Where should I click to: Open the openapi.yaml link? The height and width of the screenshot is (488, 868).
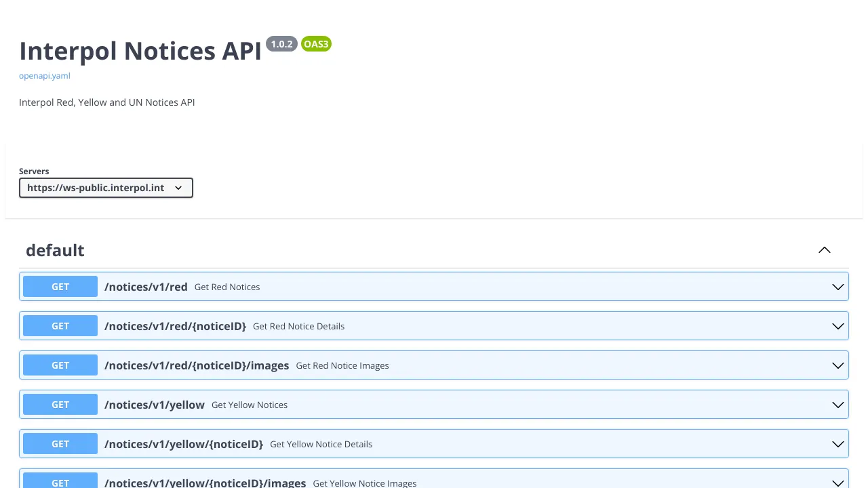(44, 75)
